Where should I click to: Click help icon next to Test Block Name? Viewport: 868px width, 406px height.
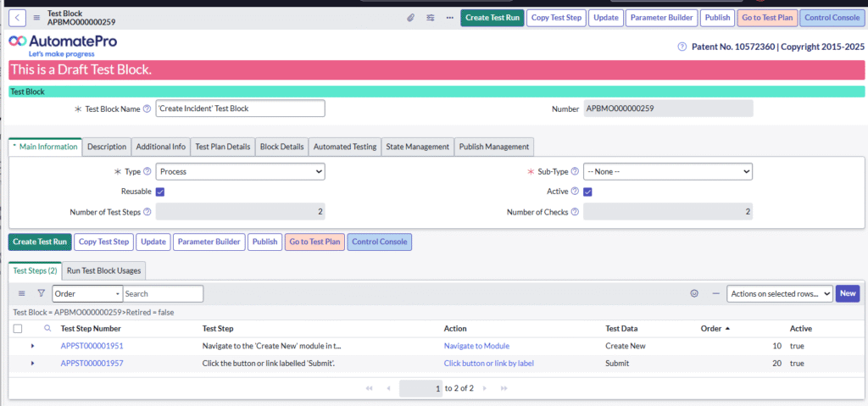(147, 108)
